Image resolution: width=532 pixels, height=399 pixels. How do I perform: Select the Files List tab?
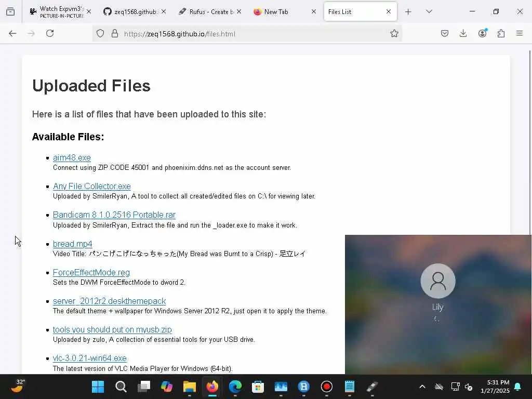(x=361, y=12)
